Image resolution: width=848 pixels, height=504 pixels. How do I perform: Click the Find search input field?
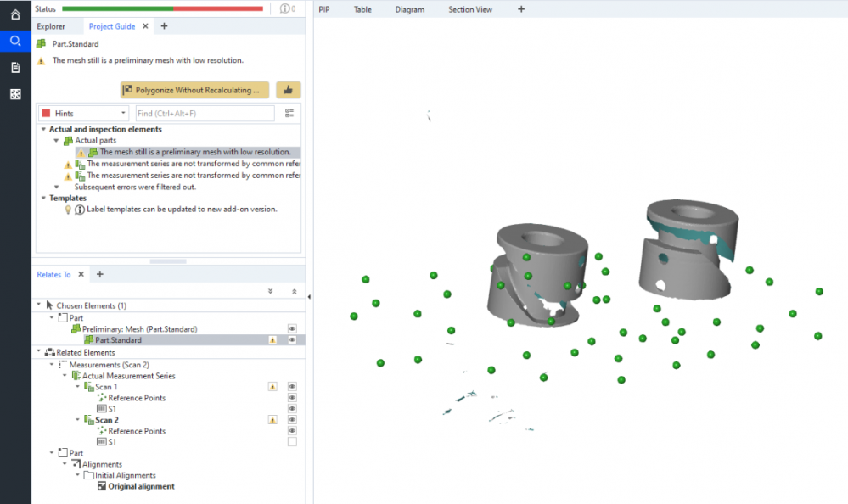point(204,113)
